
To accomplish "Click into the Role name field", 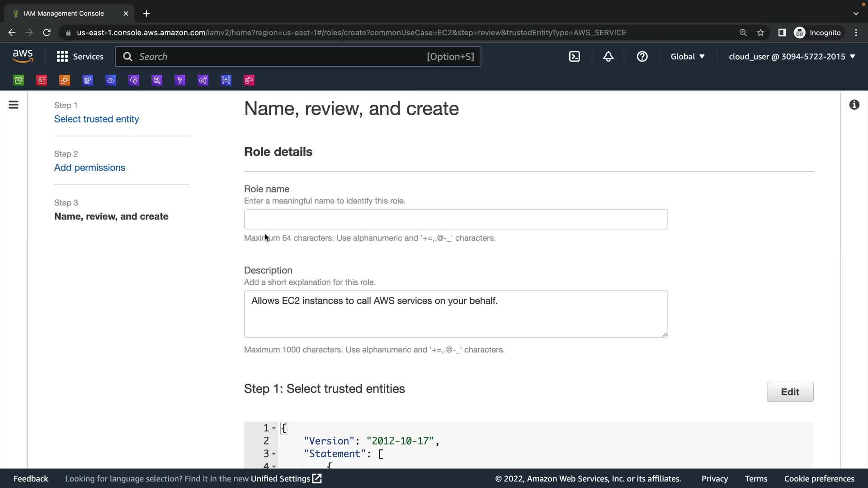I will [456, 219].
